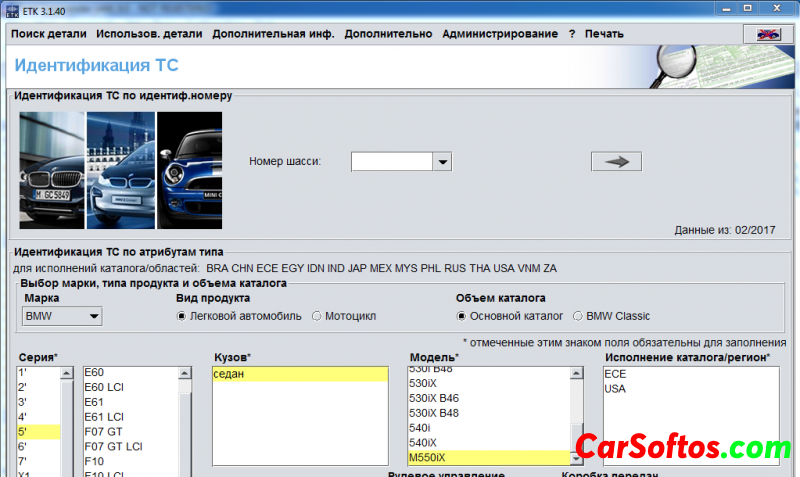Open the Поиск детали menu
This screenshot has height=477, width=800.
[x=48, y=34]
